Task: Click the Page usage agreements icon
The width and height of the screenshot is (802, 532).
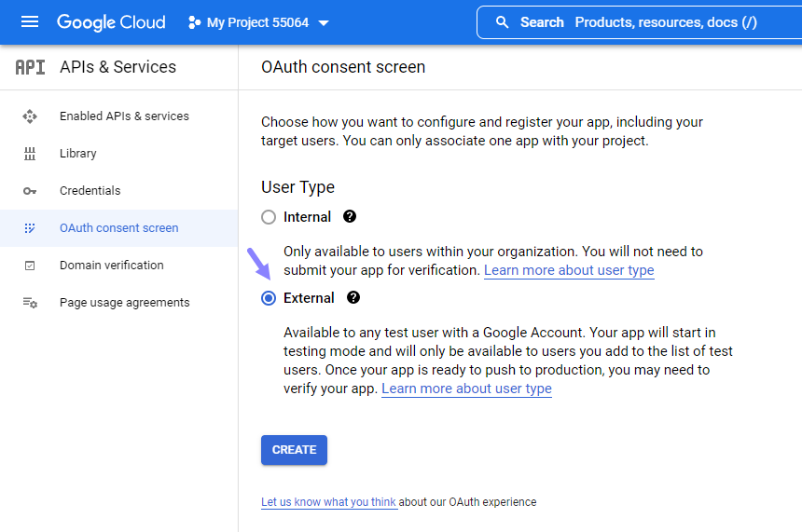Action: 30,303
